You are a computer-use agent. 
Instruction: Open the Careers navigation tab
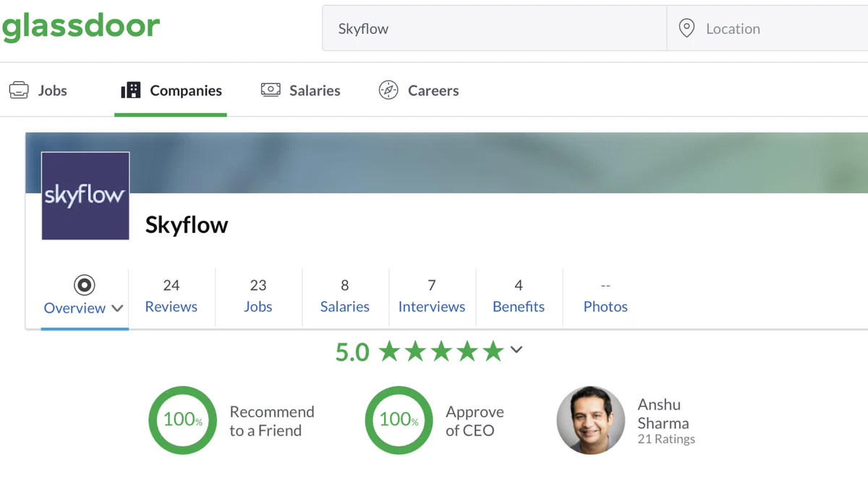[419, 90]
